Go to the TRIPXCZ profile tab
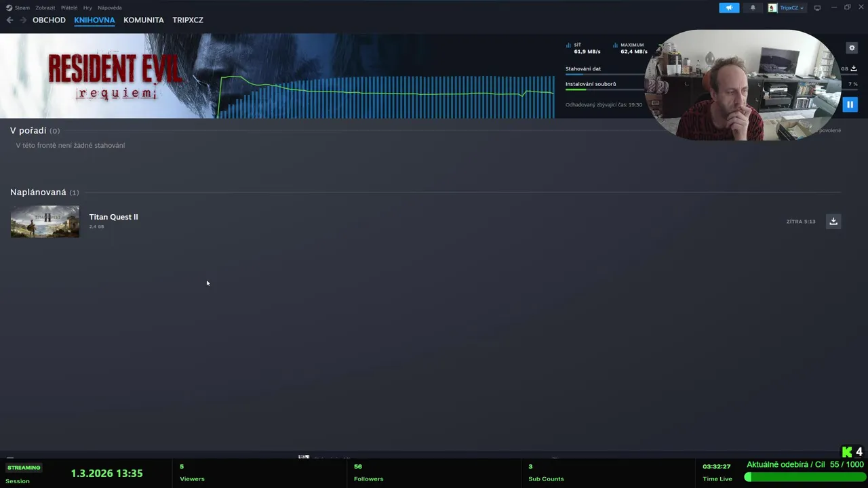 (x=188, y=20)
